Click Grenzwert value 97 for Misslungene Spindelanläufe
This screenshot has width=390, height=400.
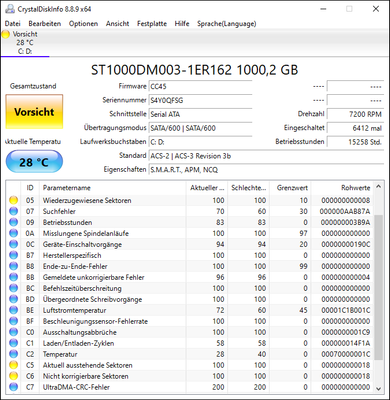tap(303, 233)
